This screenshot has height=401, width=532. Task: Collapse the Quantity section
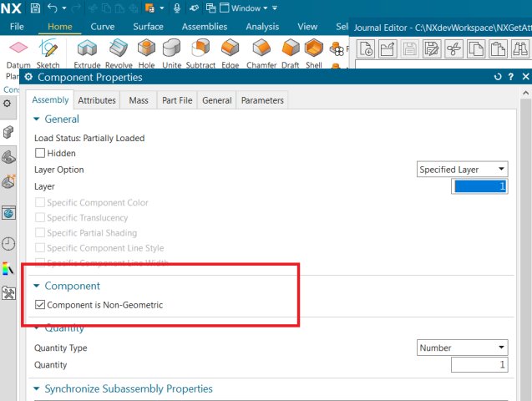37,327
